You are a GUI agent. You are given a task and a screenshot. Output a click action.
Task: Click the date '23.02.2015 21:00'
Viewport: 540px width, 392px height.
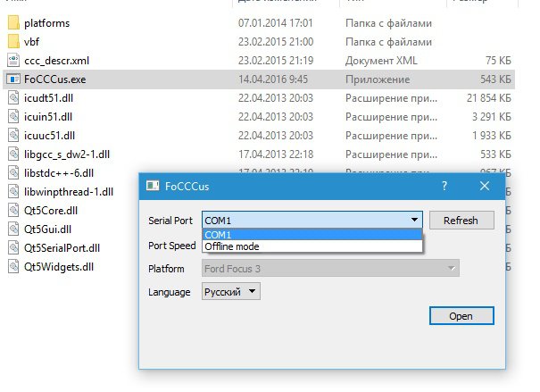276,42
